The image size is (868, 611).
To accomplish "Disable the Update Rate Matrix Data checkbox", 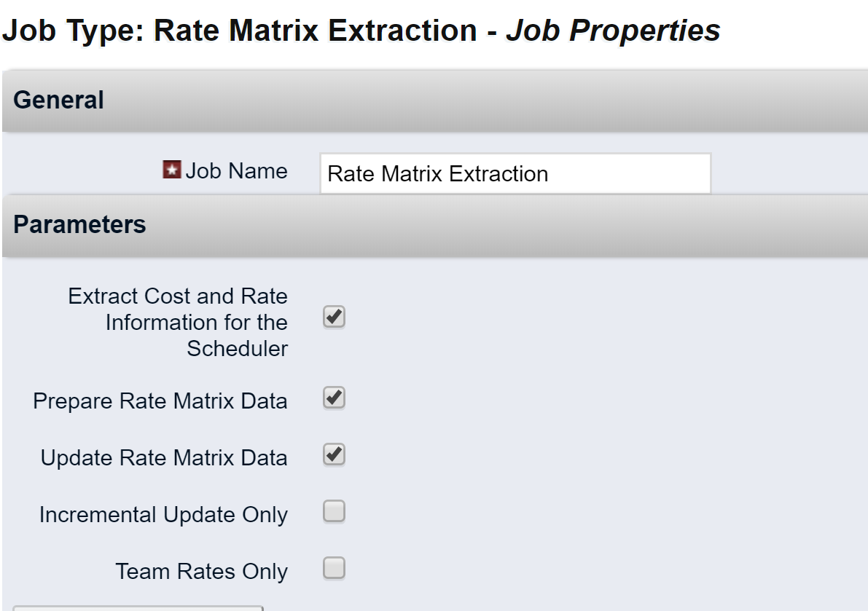I will pos(334,455).
